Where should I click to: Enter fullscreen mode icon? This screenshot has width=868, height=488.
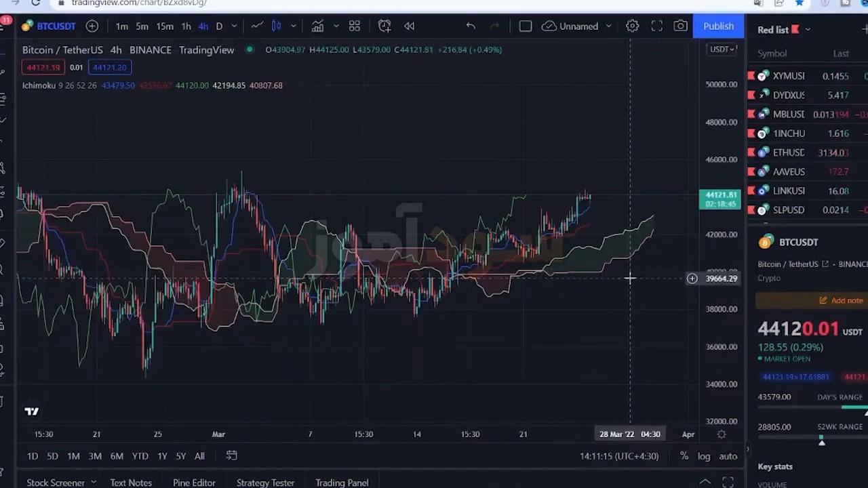point(657,26)
